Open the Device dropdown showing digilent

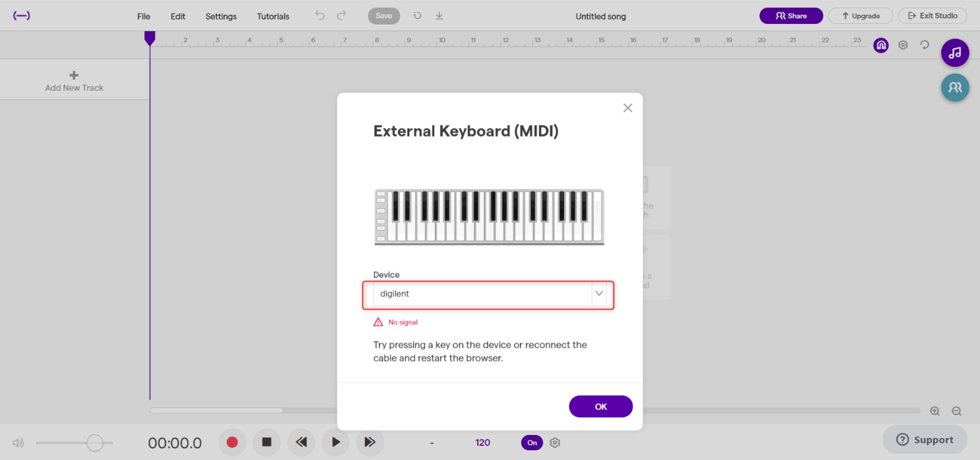point(489,294)
